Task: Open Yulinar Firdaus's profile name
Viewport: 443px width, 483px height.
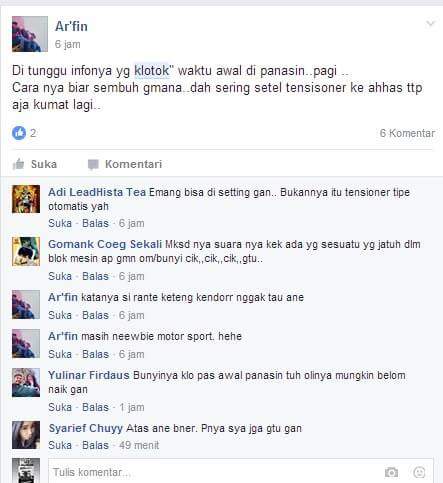Action: click(x=89, y=375)
